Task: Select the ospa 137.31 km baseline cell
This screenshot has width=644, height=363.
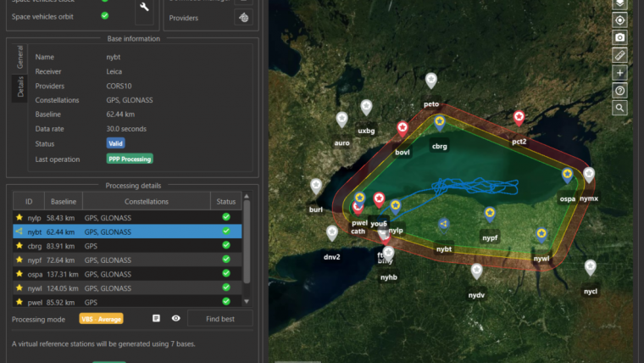Action: click(63, 274)
